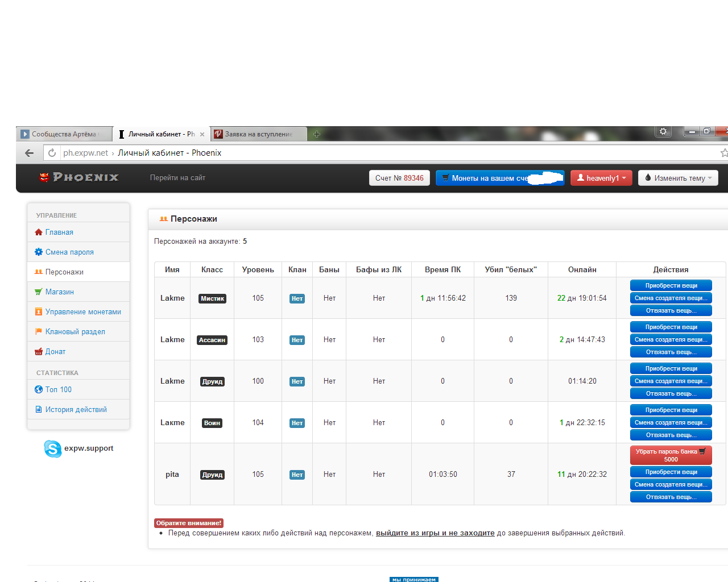
Task: Click the История действий document icon
Action: (x=39, y=409)
